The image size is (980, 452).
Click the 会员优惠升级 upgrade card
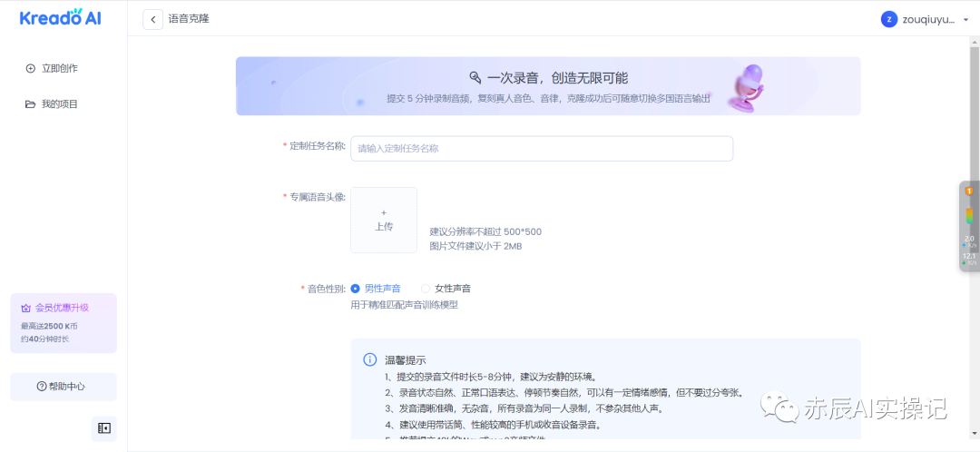point(63,323)
